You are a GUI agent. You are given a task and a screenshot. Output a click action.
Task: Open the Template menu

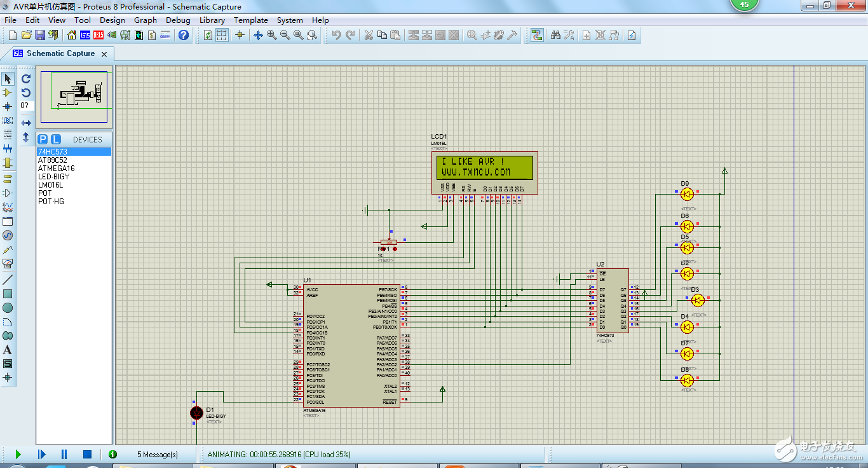[251, 20]
